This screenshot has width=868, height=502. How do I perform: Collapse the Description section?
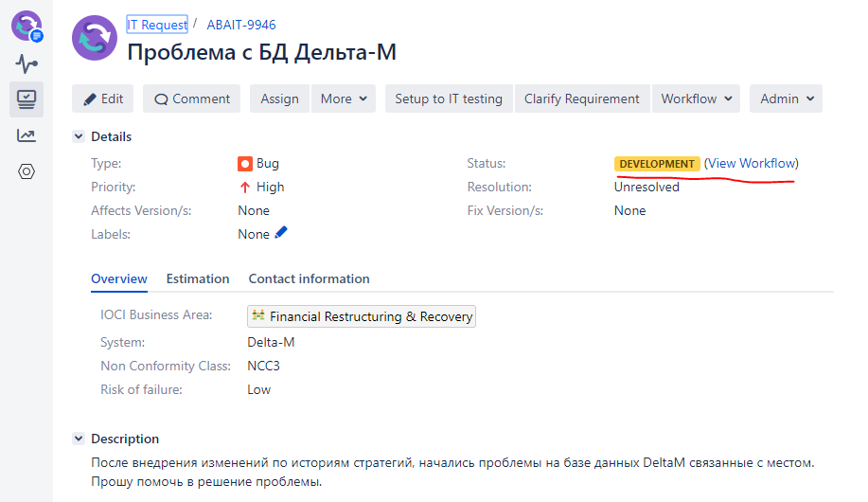point(79,439)
